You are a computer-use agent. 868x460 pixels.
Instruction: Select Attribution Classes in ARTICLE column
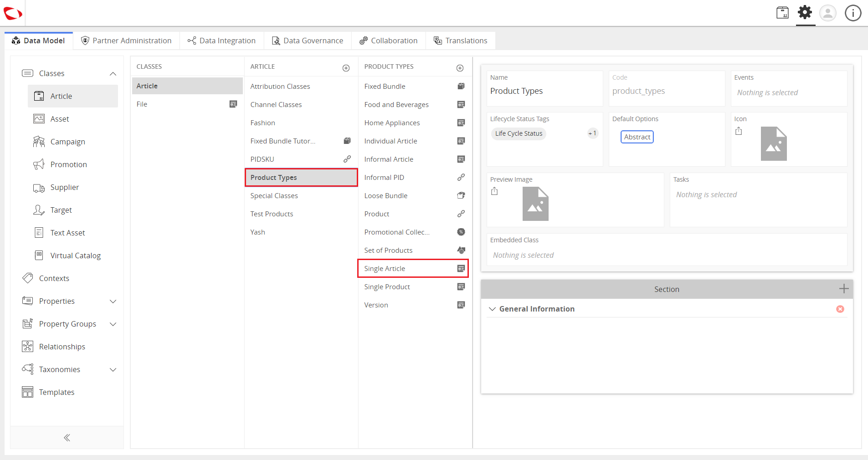click(301, 86)
